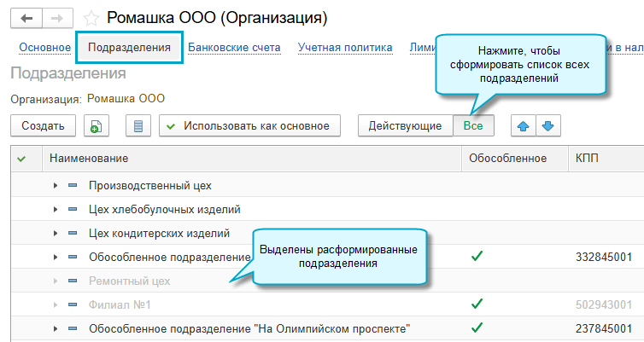Screen dimensions: 644x342
Task: Expand the Производственный цех row
Action: coord(56,185)
